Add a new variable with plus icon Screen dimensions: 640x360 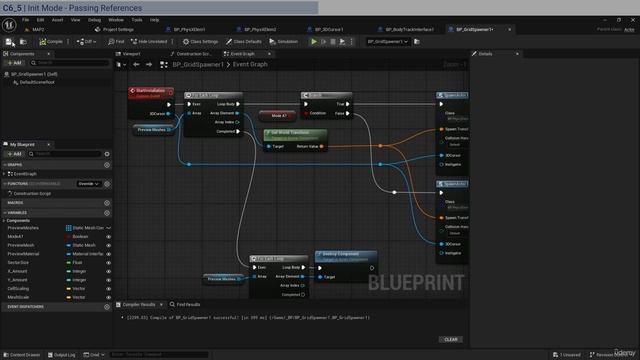tap(107, 213)
